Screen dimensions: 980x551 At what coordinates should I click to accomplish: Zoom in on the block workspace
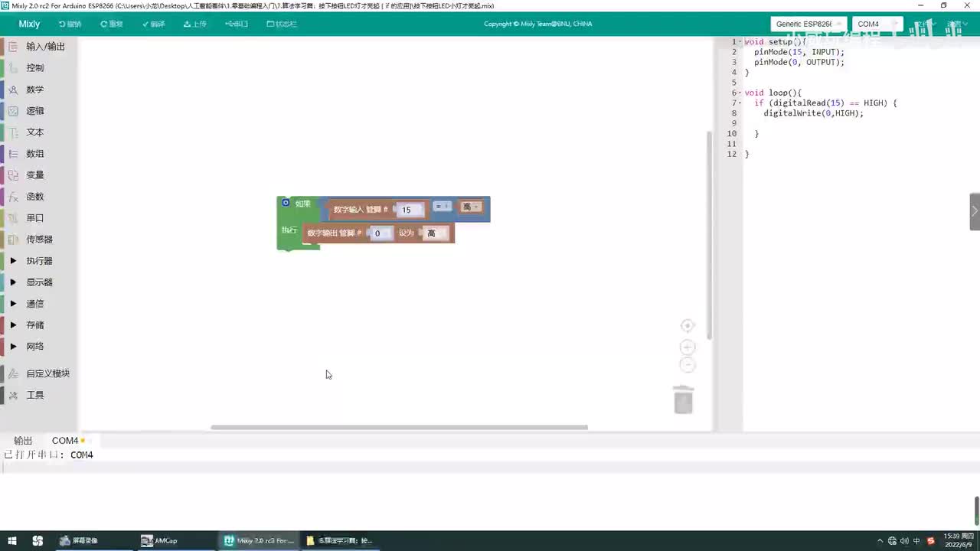(688, 347)
